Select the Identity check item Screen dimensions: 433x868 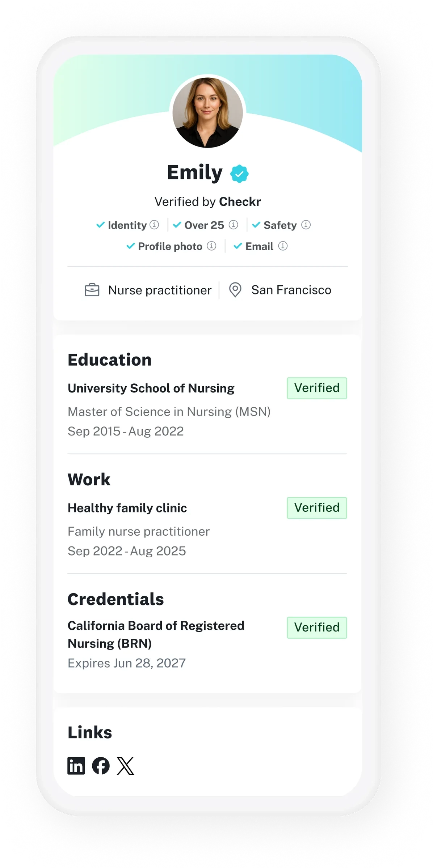(127, 225)
